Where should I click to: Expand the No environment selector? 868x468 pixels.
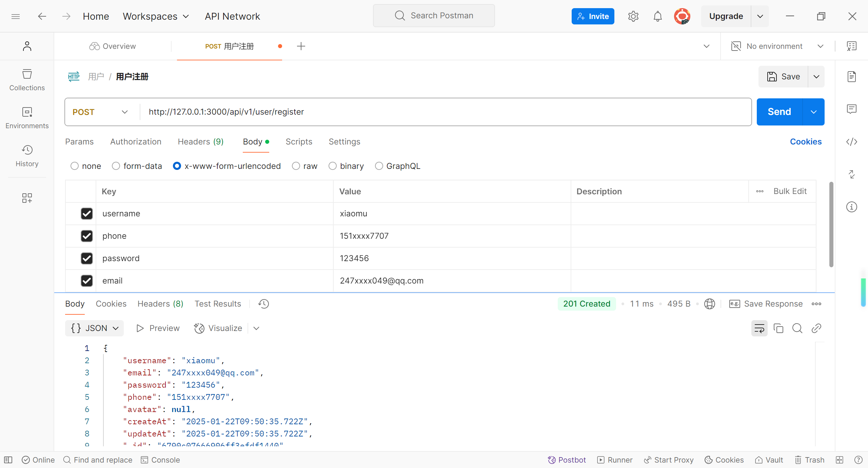(x=777, y=46)
